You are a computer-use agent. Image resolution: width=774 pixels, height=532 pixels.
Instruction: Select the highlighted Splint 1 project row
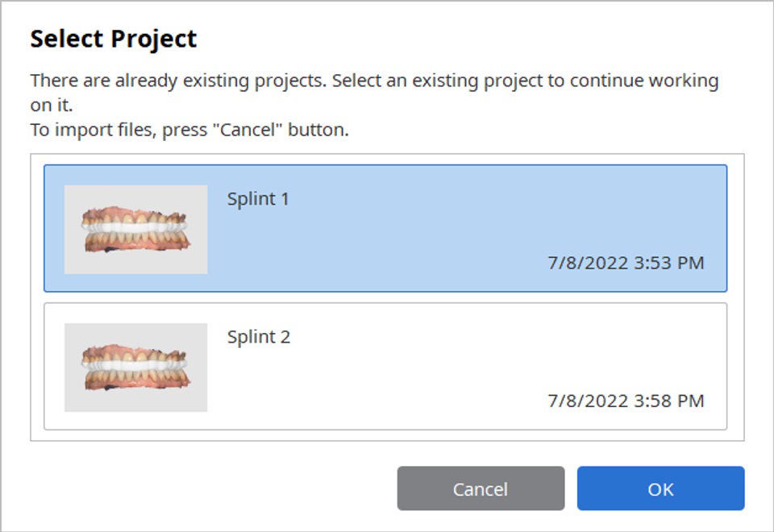385,228
